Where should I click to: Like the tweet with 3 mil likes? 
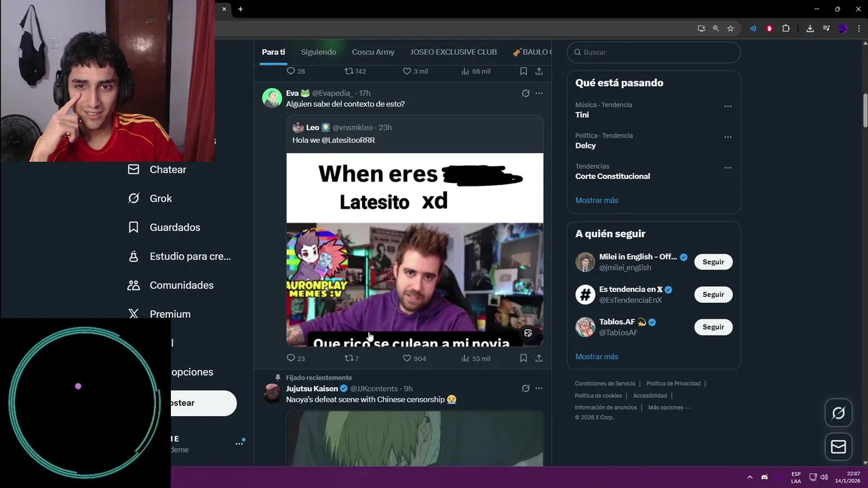point(415,71)
